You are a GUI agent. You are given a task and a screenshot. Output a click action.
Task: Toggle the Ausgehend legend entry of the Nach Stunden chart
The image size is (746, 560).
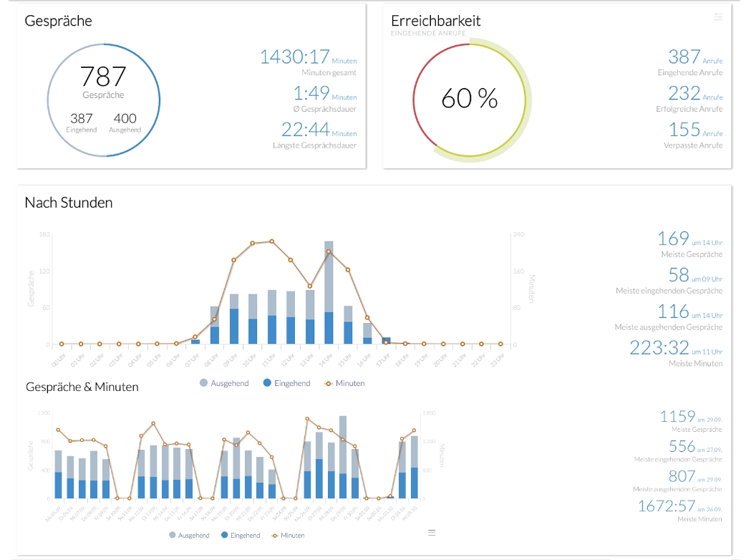[x=224, y=383]
